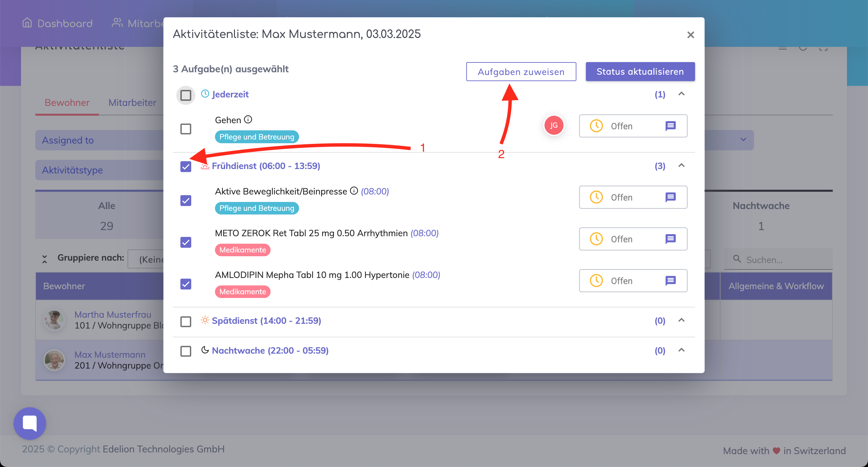Check the Gehen task checkbox
Screen dimensions: 868x467
[186, 129]
